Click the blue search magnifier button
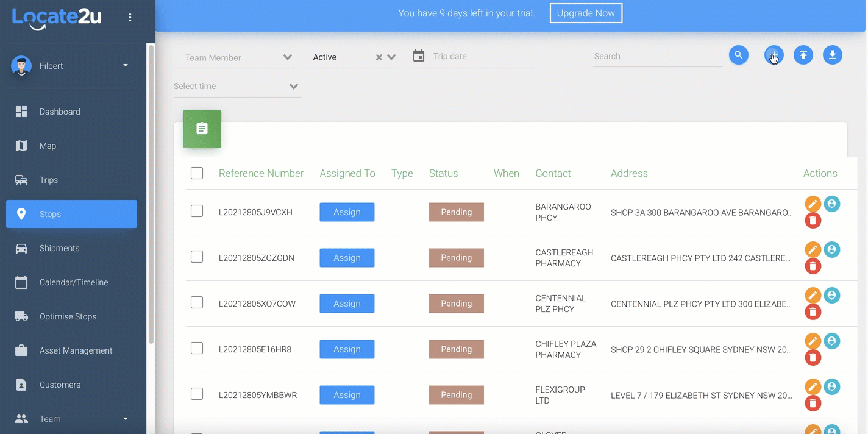 tap(738, 55)
